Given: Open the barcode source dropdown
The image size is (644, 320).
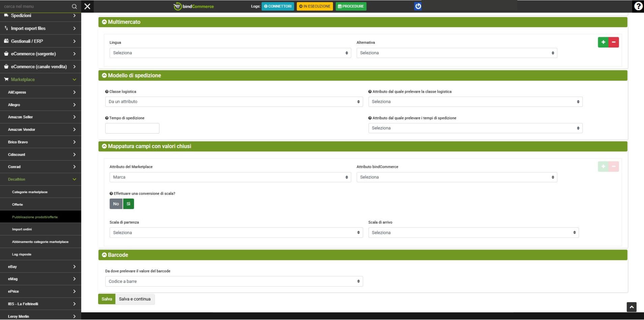Looking at the screenshot, I should pyautogui.click(x=234, y=281).
